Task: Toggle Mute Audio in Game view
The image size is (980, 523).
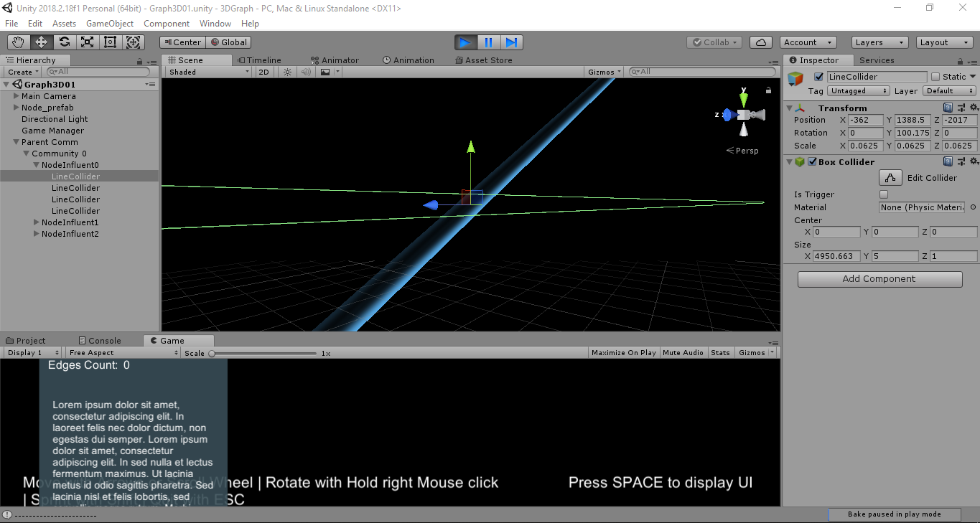Action: coord(683,352)
